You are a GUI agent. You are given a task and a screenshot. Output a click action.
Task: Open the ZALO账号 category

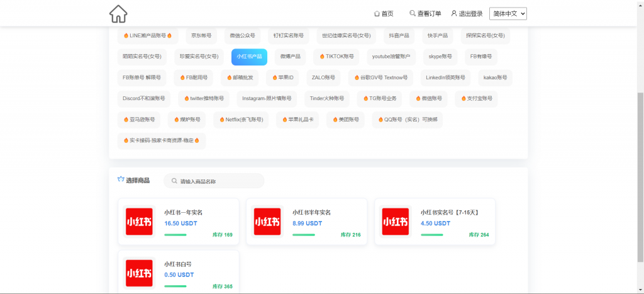(x=323, y=77)
